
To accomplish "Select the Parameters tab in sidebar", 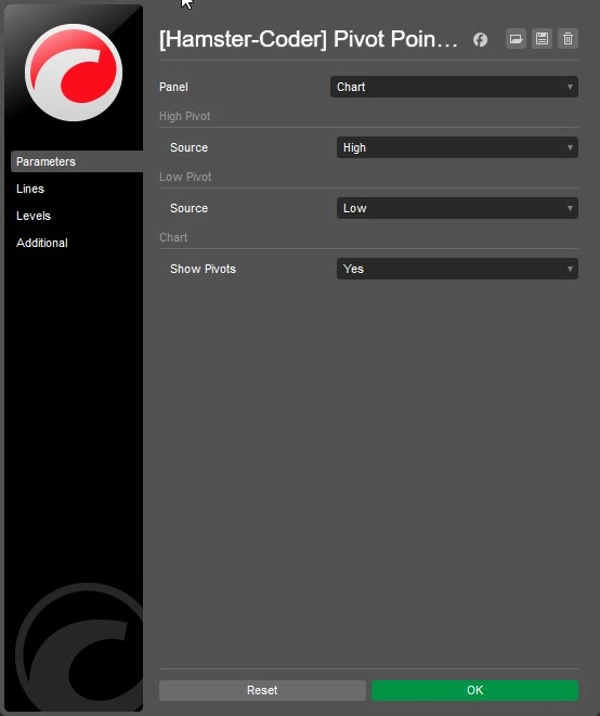I will 46,162.
